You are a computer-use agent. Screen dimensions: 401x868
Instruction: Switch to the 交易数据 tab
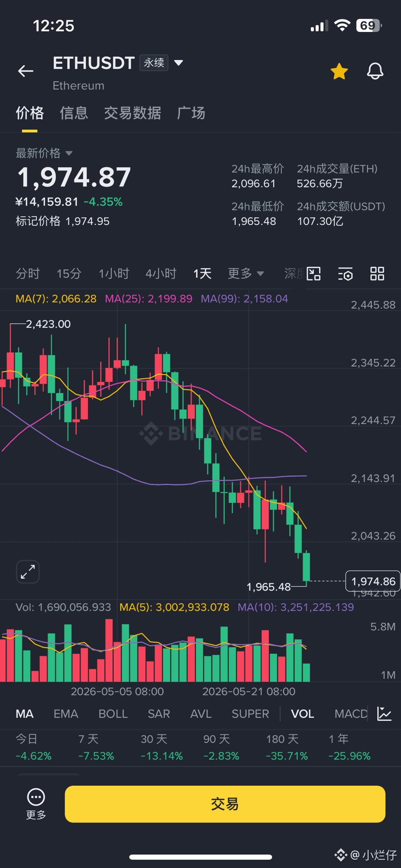point(132,113)
